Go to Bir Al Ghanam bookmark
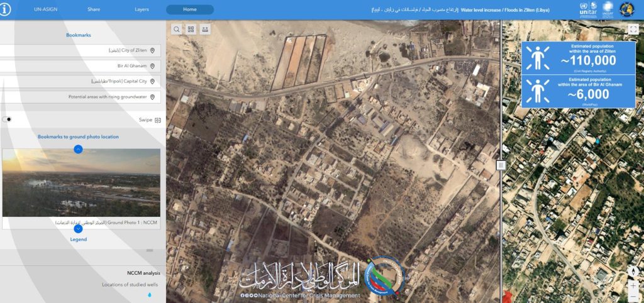The image size is (644, 303). click(x=80, y=66)
